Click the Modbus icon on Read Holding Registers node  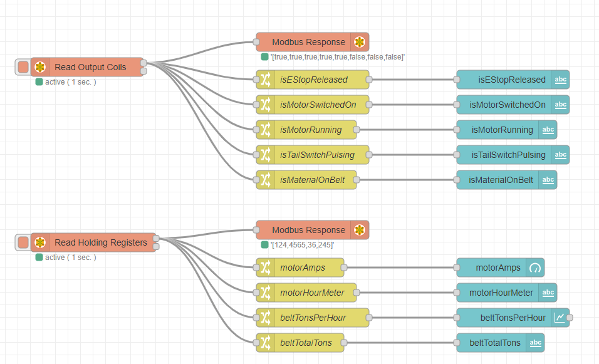39,242
